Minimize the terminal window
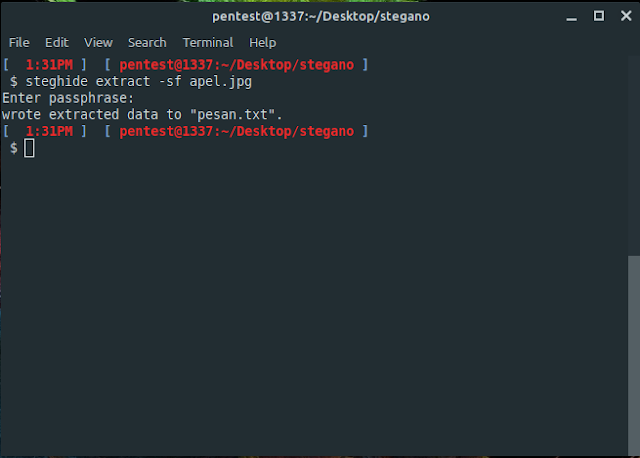 [571, 17]
